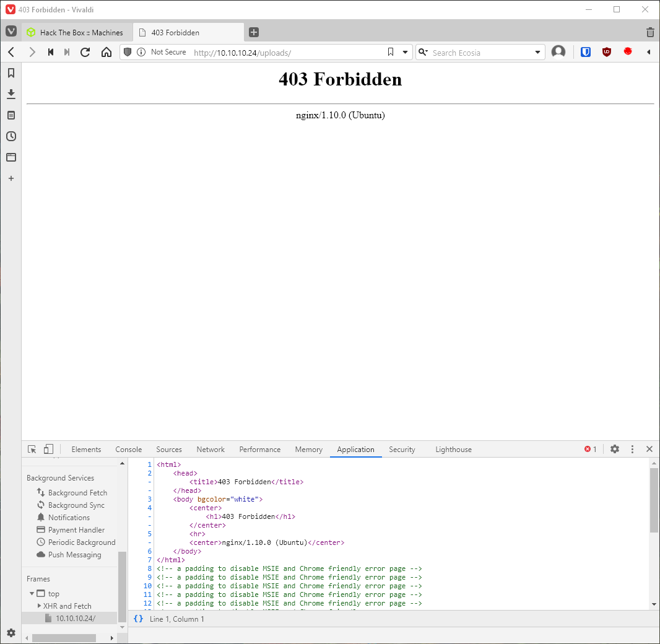Viewport: 660px width, 644px height.
Task: Click the Search Ecosia field
Action: pyautogui.click(x=480, y=53)
